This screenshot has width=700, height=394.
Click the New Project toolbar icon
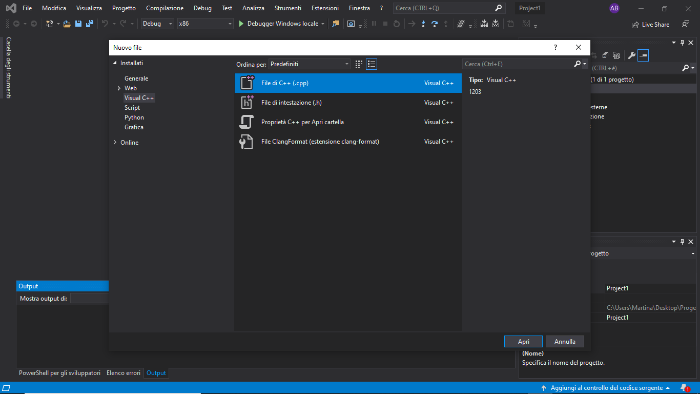pyautogui.click(x=49, y=24)
